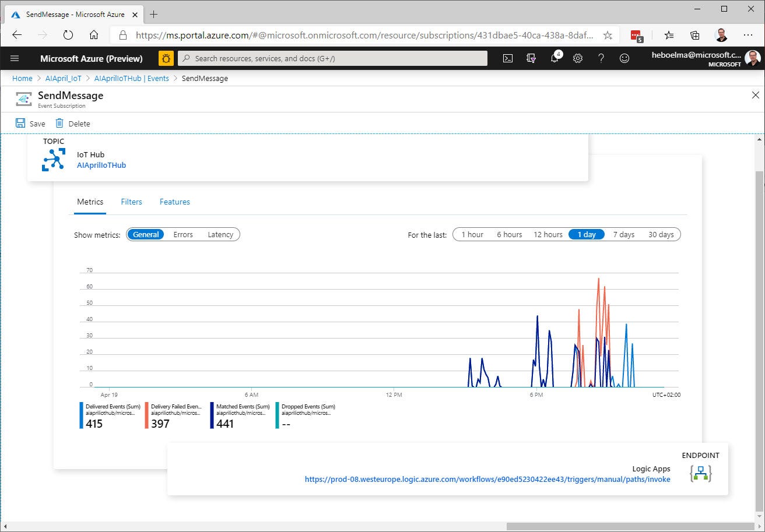Open the Logic Apps endpoint URL

487,479
